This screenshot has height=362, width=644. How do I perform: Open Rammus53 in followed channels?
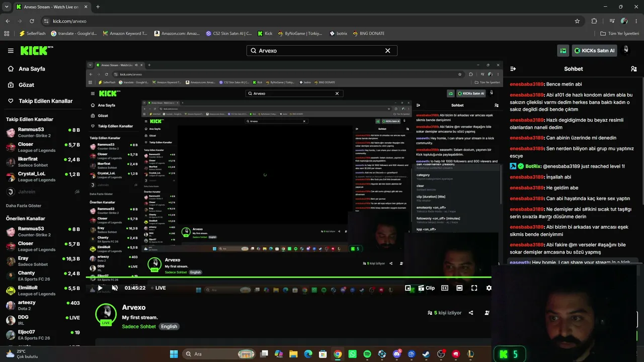tap(43, 132)
